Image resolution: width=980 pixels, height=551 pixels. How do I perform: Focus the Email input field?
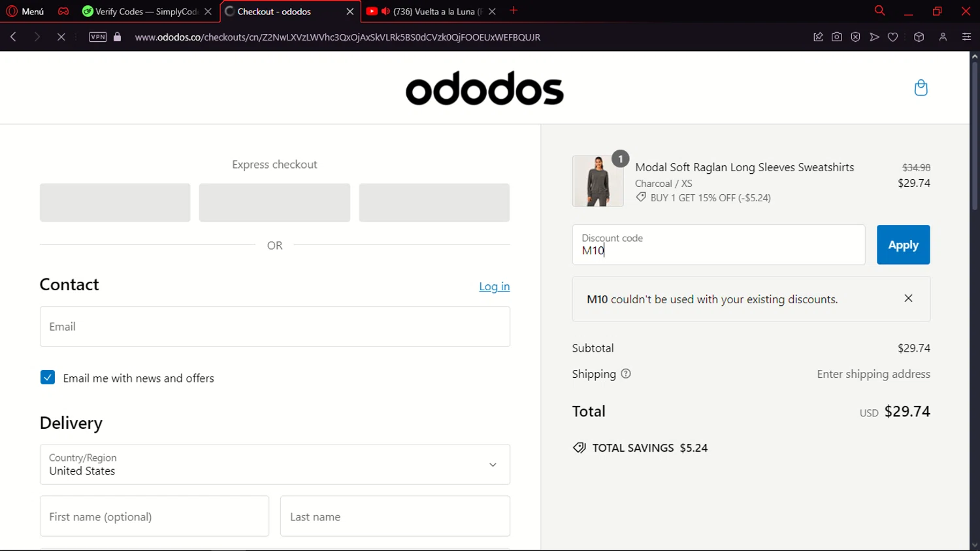275,327
